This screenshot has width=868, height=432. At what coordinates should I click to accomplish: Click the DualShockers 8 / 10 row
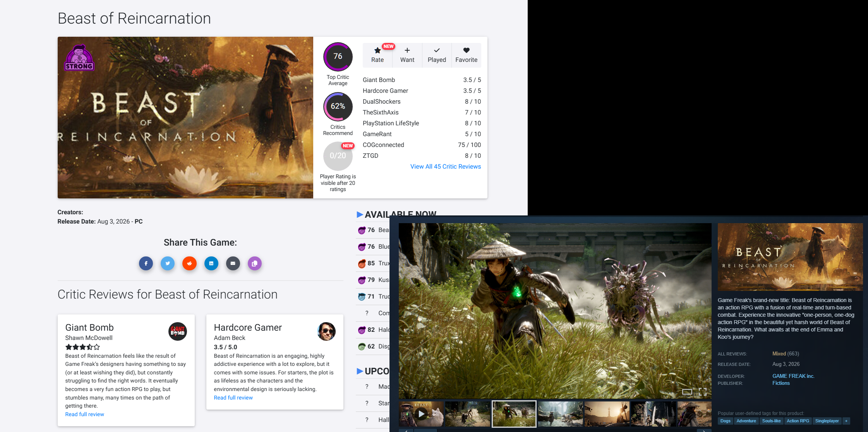click(422, 102)
